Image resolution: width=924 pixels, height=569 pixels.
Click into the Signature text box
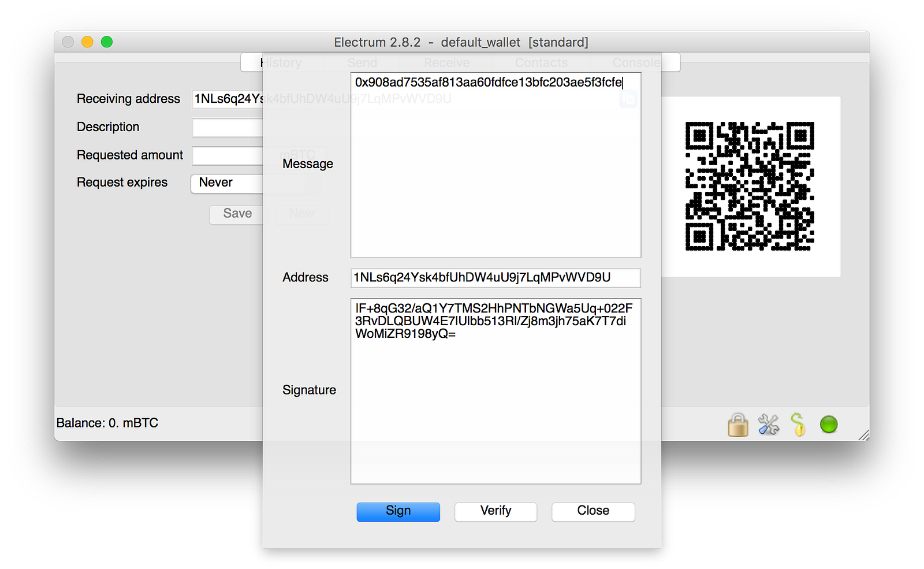pyautogui.click(x=495, y=391)
